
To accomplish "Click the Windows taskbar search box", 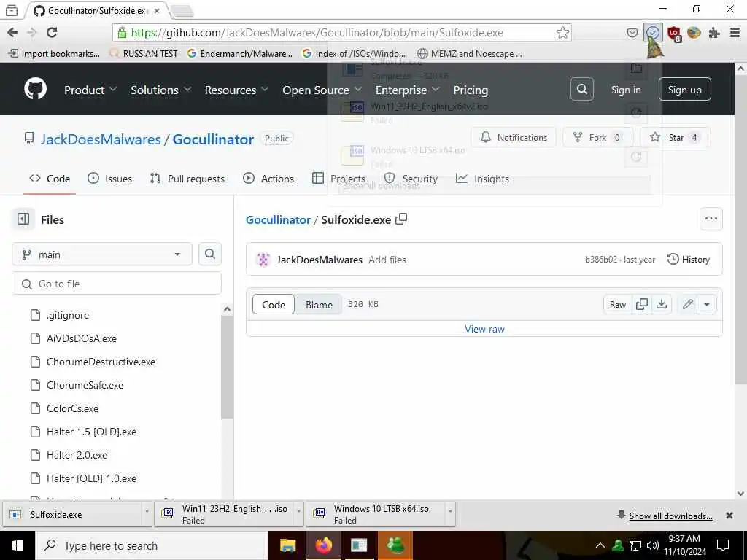I will click(x=152, y=545).
